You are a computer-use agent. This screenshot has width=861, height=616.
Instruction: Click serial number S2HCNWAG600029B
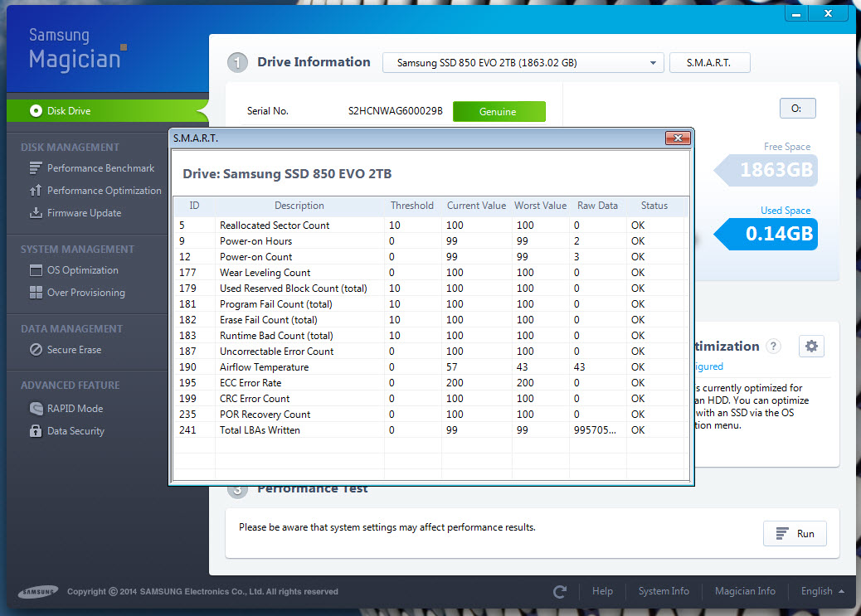point(396,111)
